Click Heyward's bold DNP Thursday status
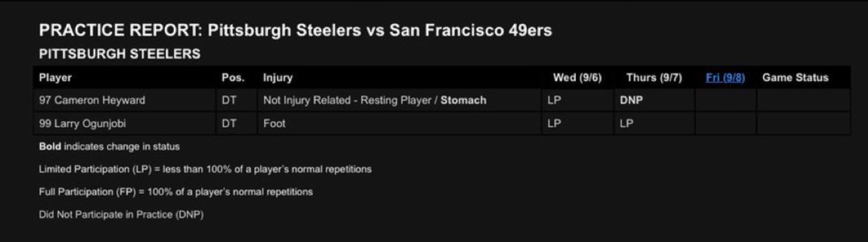The image size is (868, 242). point(631,100)
